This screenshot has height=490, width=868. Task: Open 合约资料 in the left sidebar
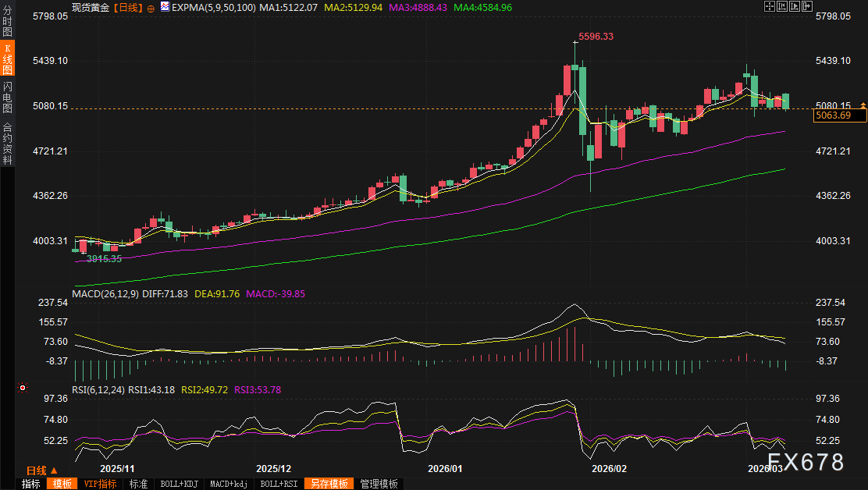(x=7, y=143)
